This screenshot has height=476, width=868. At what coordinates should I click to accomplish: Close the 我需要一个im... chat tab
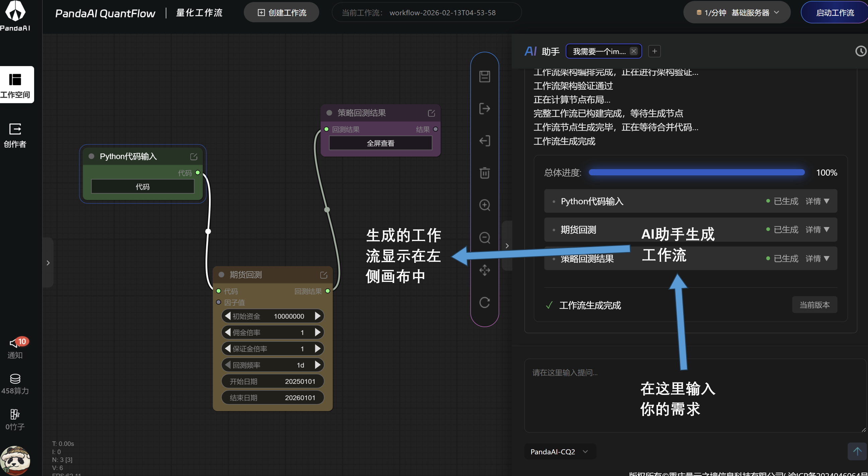[634, 51]
